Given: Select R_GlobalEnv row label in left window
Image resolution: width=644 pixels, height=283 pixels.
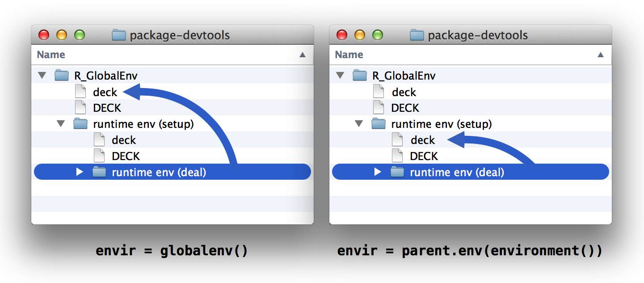Looking at the screenshot, I should pos(105,76).
